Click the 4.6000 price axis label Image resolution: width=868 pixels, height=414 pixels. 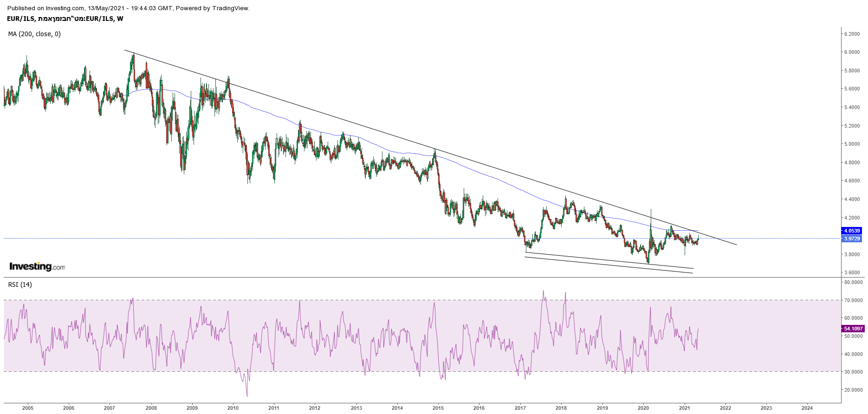coord(852,181)
